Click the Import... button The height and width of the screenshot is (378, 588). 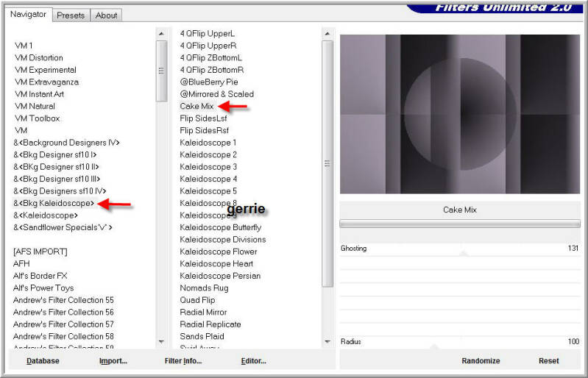click(x=113, y=361)
